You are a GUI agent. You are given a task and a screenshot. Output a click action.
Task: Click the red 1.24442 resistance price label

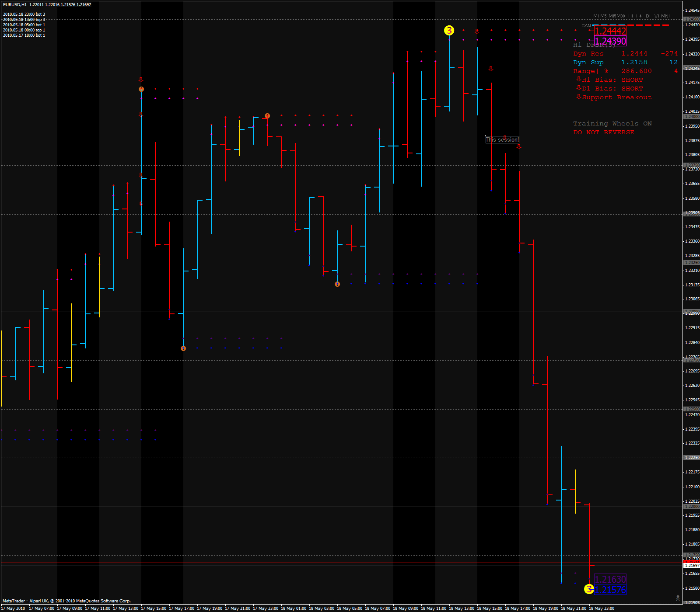[x=610, y=31]
